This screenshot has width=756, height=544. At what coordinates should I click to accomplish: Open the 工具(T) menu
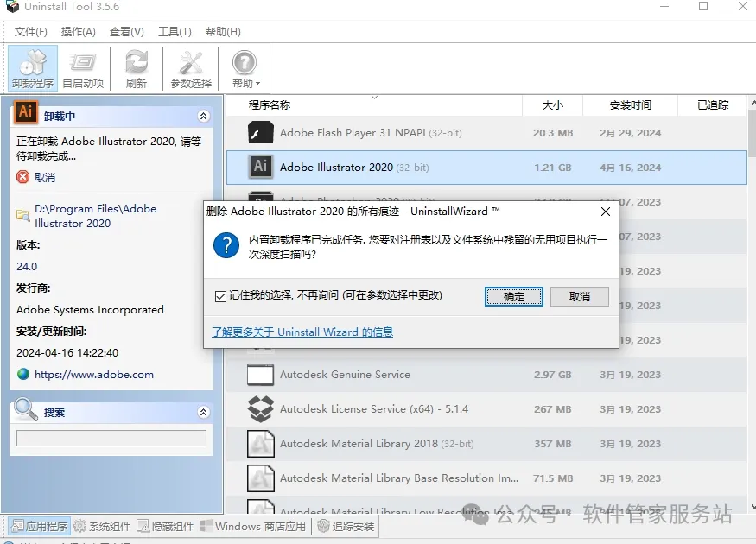pyautogui.click(x=175, y=32)
